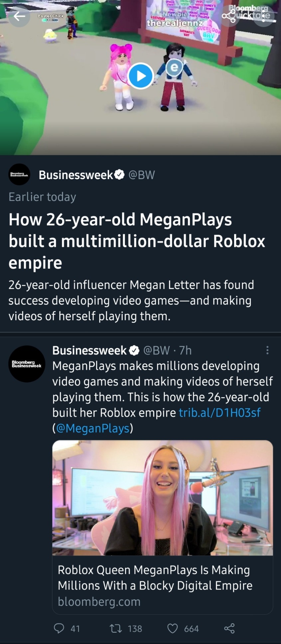Reply to the Businessweek tweet

pyautogui.click(x=59, y=628)
